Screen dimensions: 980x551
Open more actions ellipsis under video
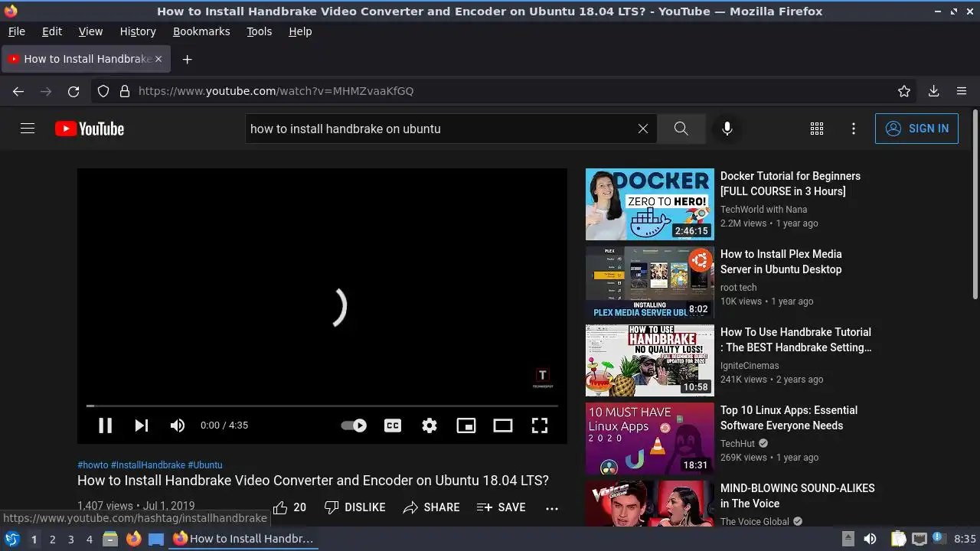(552, 507)
